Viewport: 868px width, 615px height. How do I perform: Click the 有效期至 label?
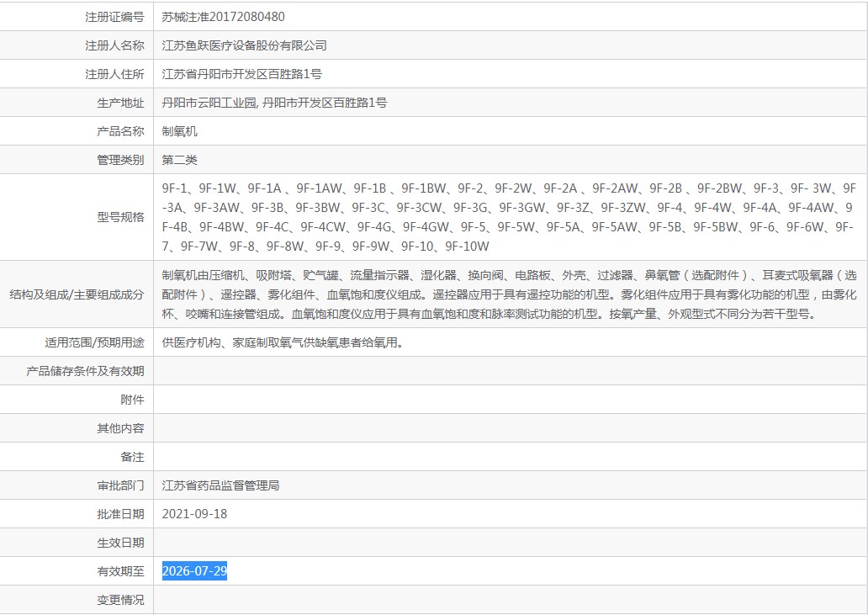tap(120, 571)
